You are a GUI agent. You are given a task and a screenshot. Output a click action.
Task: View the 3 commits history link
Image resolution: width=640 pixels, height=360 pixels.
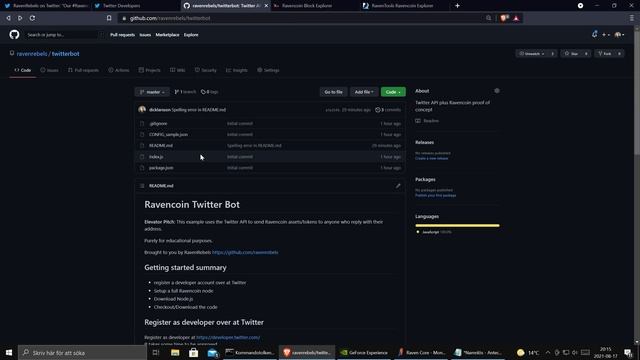pyautogui.click(x=388, y=110)
